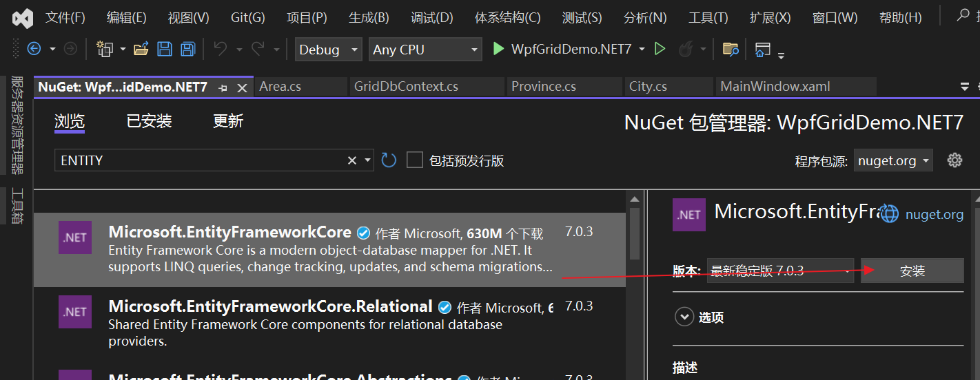980x380 pixels.
Task: Click the Hot Reload flame icon
Action: [686, 49]
